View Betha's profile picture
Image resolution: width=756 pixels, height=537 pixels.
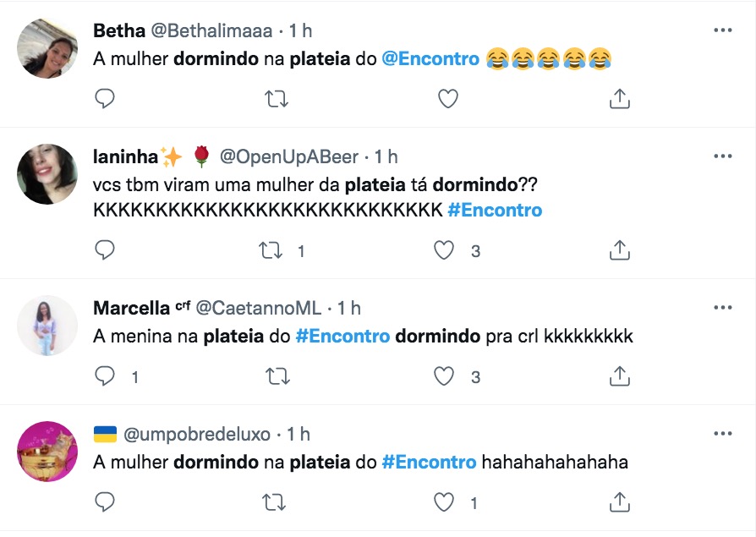click(x=47, y=48)
